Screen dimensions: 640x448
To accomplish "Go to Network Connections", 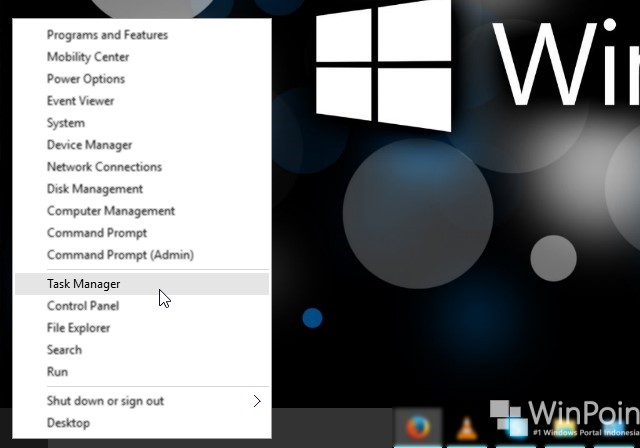I will pyautogui.click(x=142, y=167).
